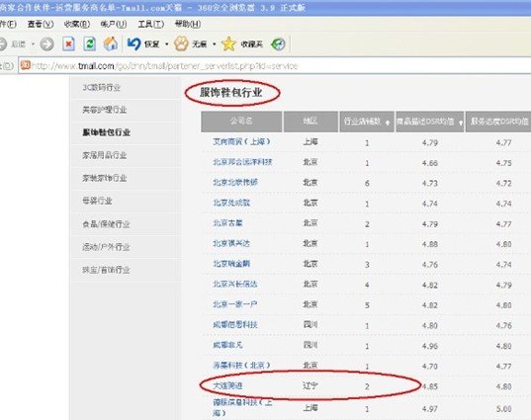Image resolution: width=531 pixels, height=420 pixels.
Task: Click the 服务态度DSR均值 column header
Action: pos(498,122)
